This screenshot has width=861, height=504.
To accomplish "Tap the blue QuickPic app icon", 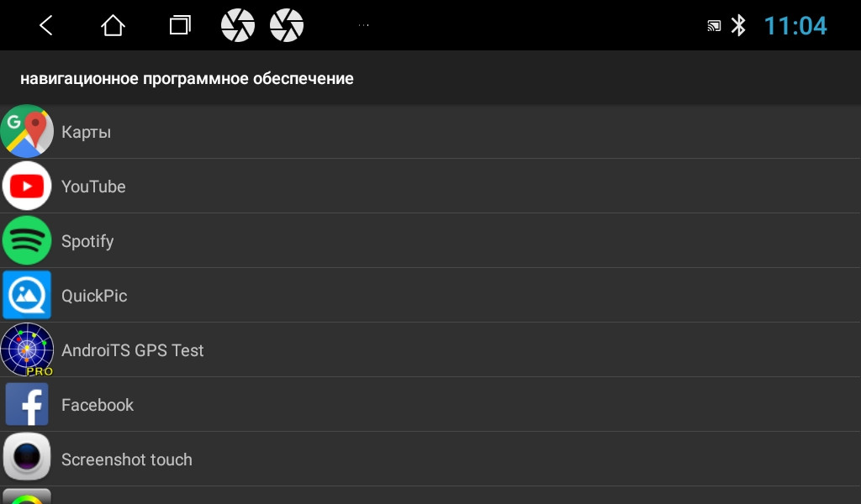I will pos(27,295).
